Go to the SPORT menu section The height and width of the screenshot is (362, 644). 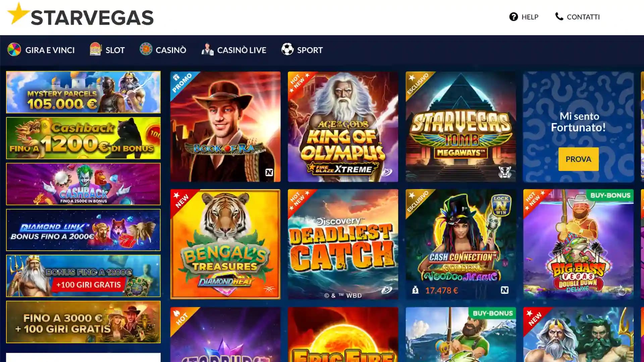click(x=302, y=50)
